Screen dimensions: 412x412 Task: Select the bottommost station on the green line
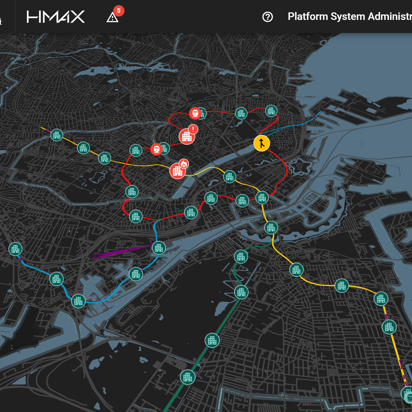coord(188,377)
